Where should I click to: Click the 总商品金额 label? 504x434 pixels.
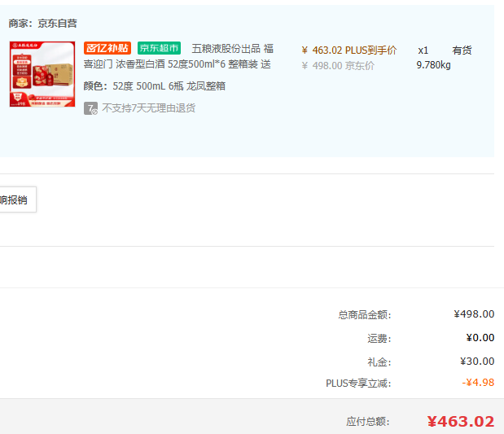pos(365,315)
